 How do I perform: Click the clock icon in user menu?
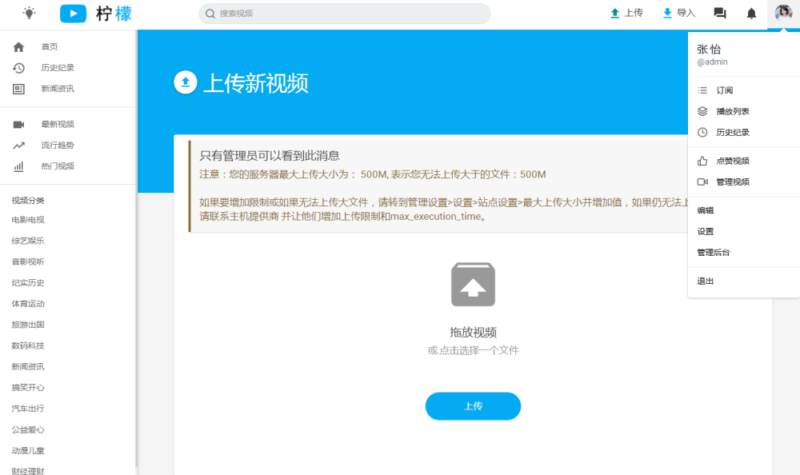(703, 132)
